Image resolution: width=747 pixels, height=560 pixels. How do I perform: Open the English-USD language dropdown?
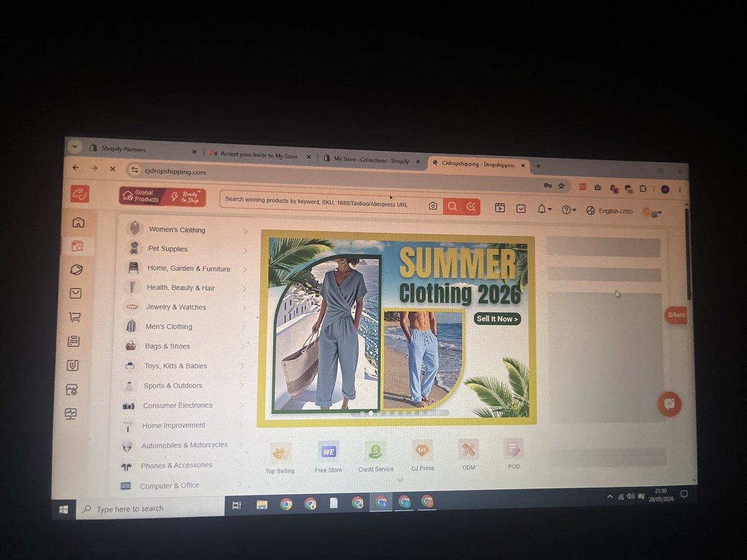(609, 212)
